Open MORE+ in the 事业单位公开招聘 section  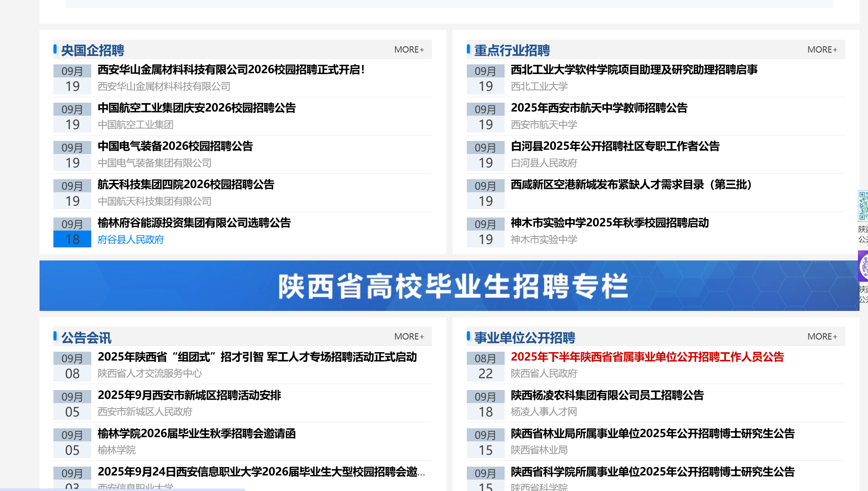point(822,337)
